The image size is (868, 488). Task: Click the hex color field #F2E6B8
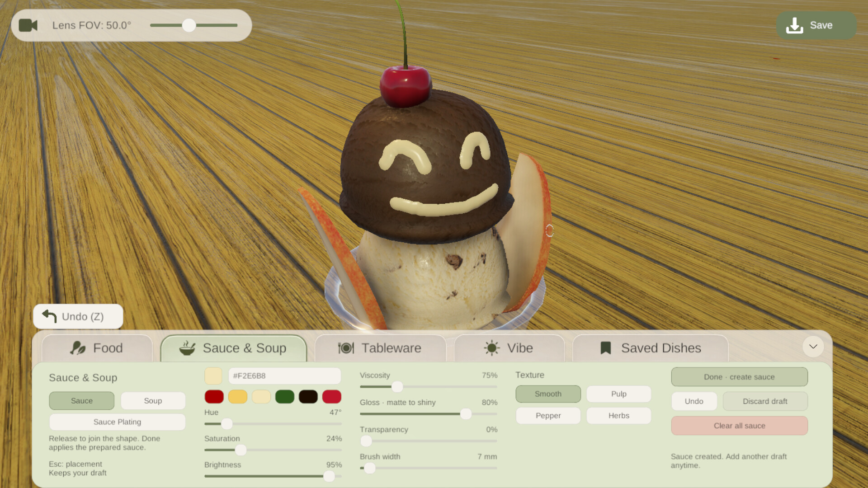point(285,376)
